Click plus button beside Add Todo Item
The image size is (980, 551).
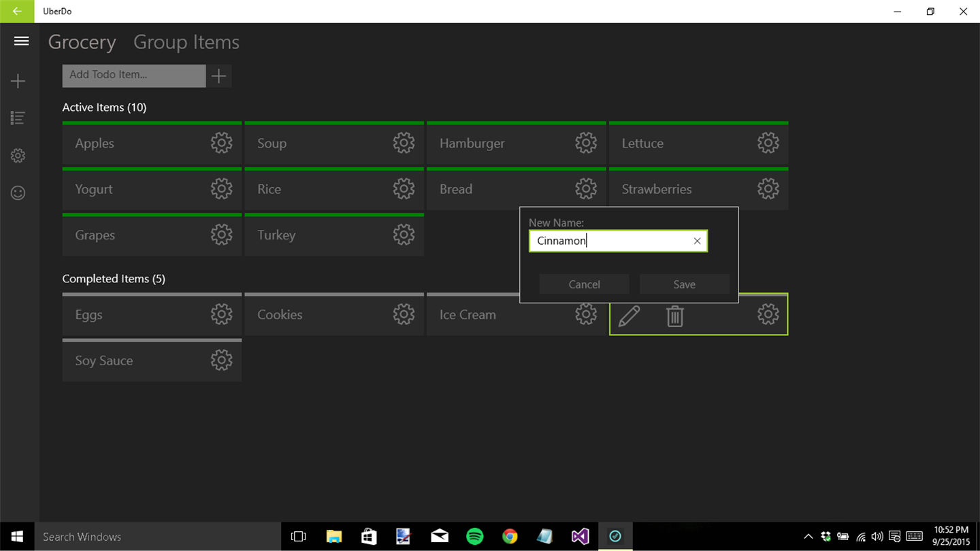pyautogui.click(x=218, y=76)
